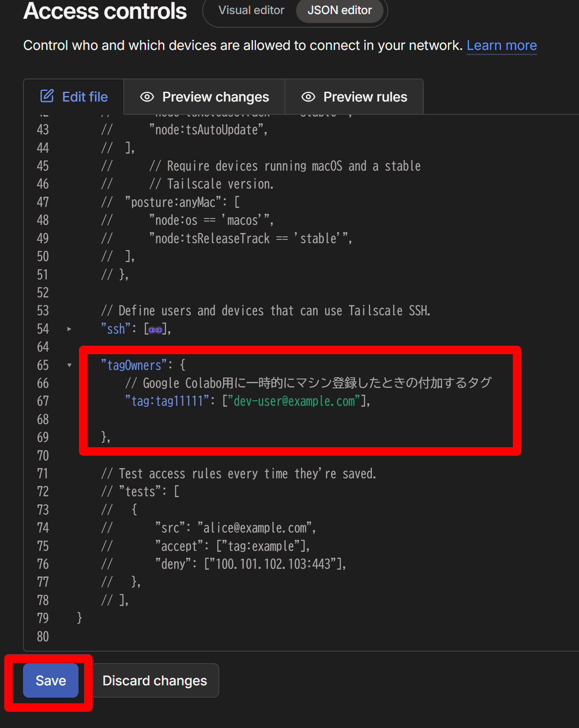Click the eye icon beside Preview changes

click(x=147, y=97)
